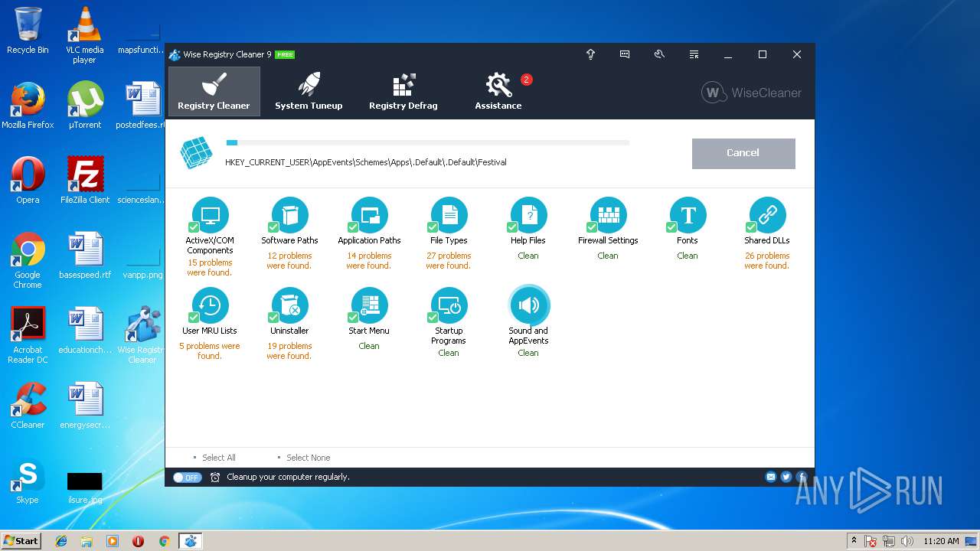Viewport: 980px width, 551px height.
Task: Select the File Types category icon
Action: pyautogui.click(x=449, y=215)
